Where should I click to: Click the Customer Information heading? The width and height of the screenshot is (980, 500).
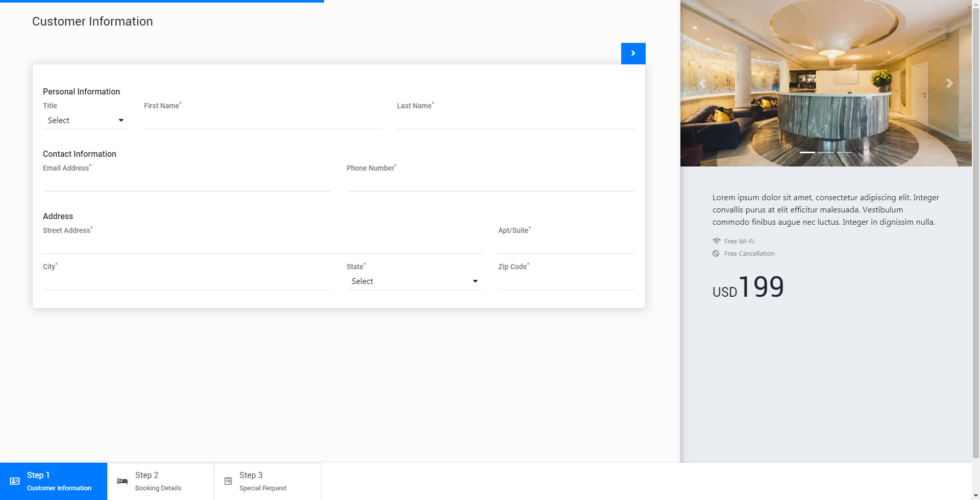pyautogui.click(x=92, y=21)
